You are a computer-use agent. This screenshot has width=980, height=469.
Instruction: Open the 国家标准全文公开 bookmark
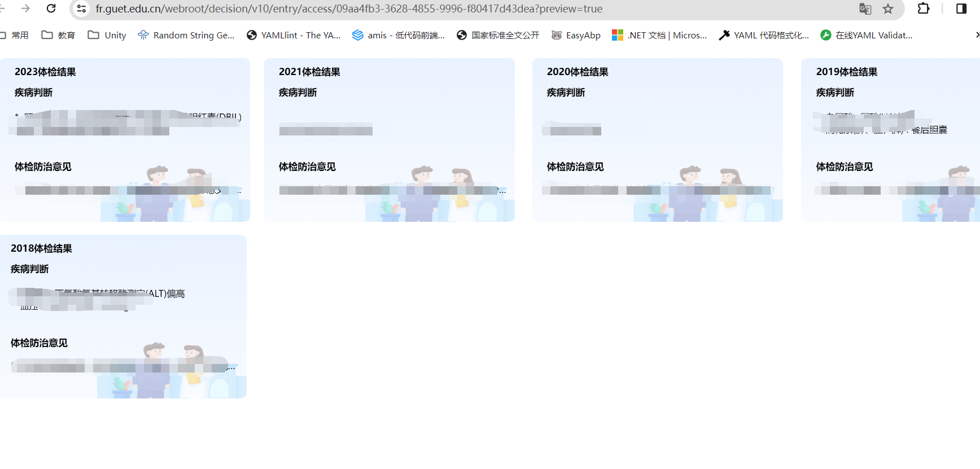tap(498, 35)
